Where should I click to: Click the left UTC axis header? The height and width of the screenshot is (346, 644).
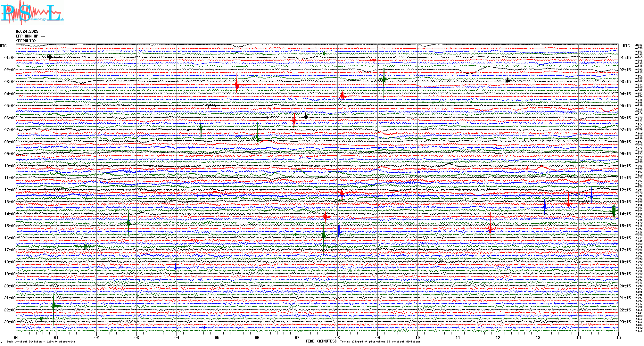[3, 46]
